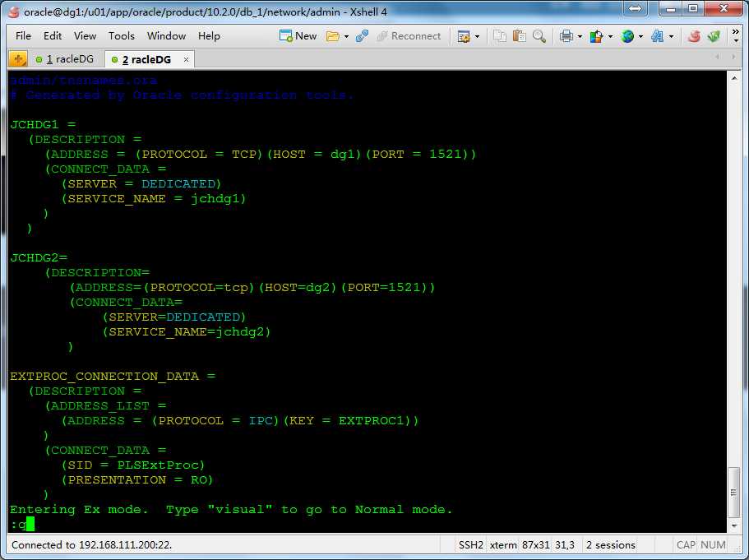
Task: Click the SSH2 status bar entry
Action: point(470,544)
